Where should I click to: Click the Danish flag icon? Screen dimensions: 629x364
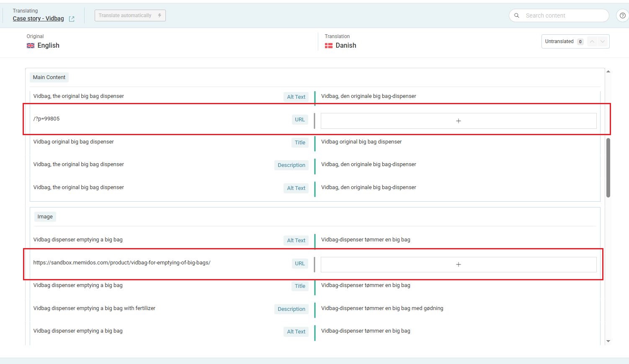[x=329, y=46]
